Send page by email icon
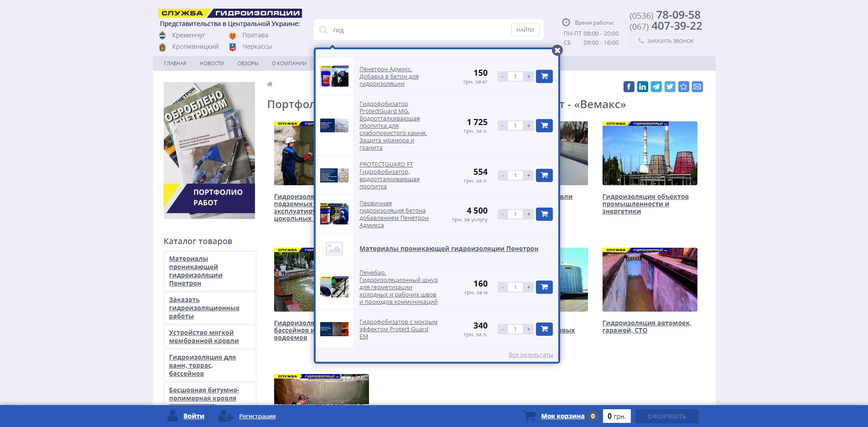This screenshot has width=868, height=427. (697, 87)
